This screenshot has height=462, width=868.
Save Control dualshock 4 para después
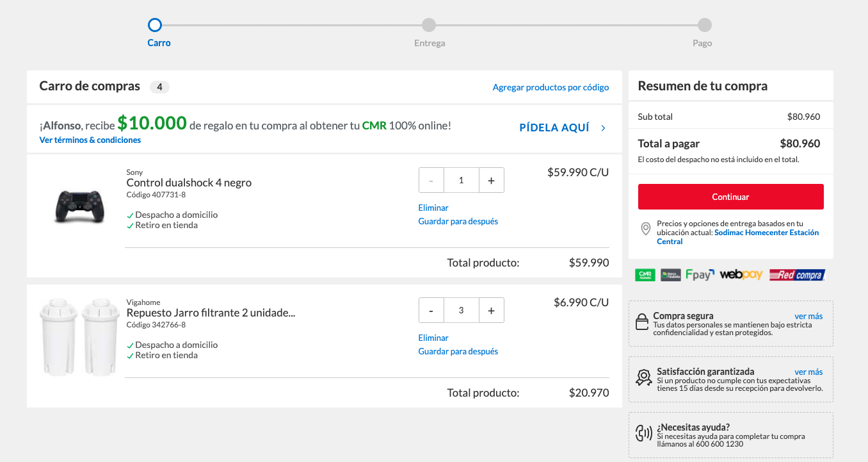coord(458,221)
